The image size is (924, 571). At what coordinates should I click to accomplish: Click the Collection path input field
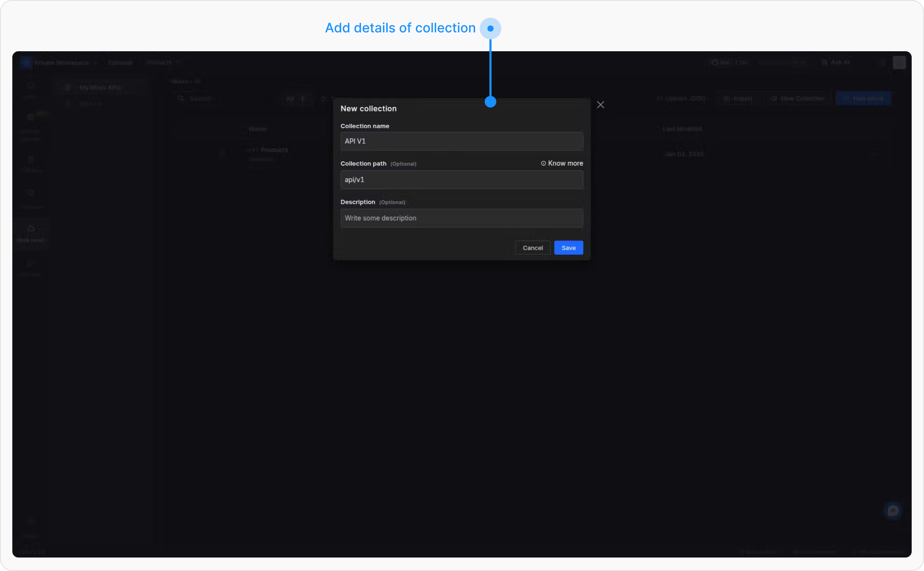pos(461,180)
